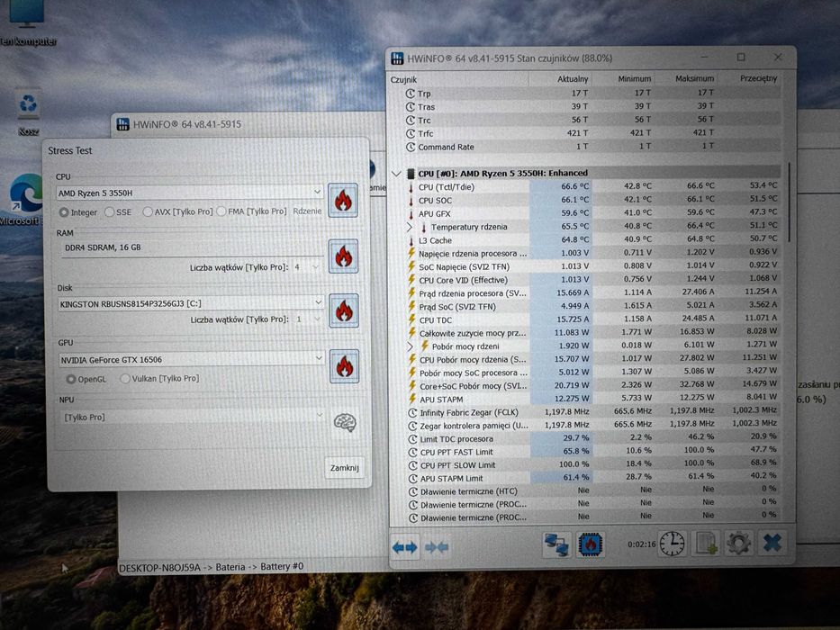Click the log sensors to file icon

click(706, 544)
